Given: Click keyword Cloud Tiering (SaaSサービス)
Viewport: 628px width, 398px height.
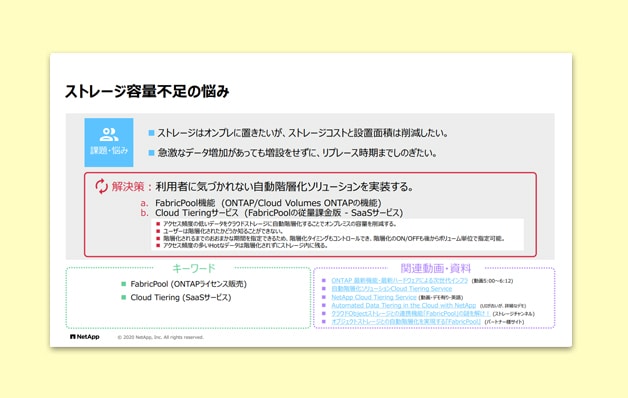Looking at the screenshot, I should (181, 297).
